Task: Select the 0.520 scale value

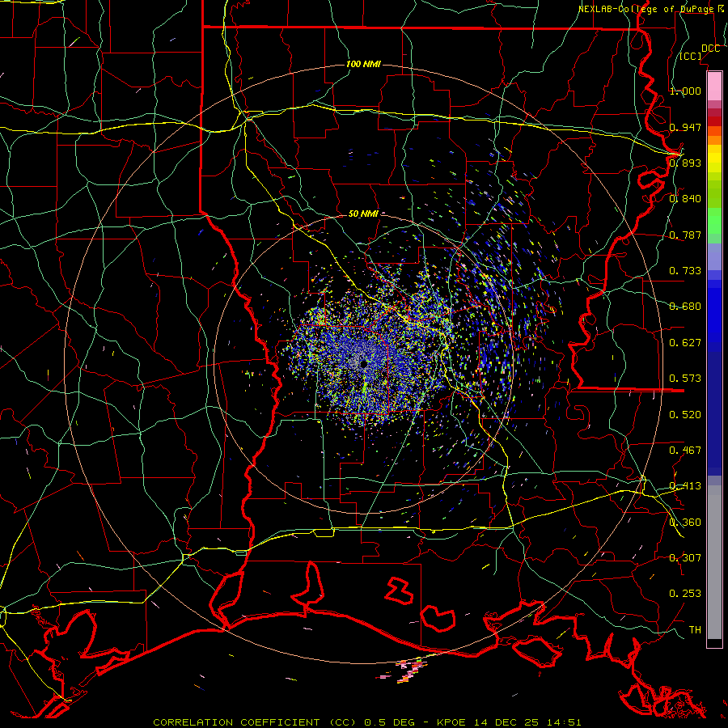Action: click(x=685, y=415)
